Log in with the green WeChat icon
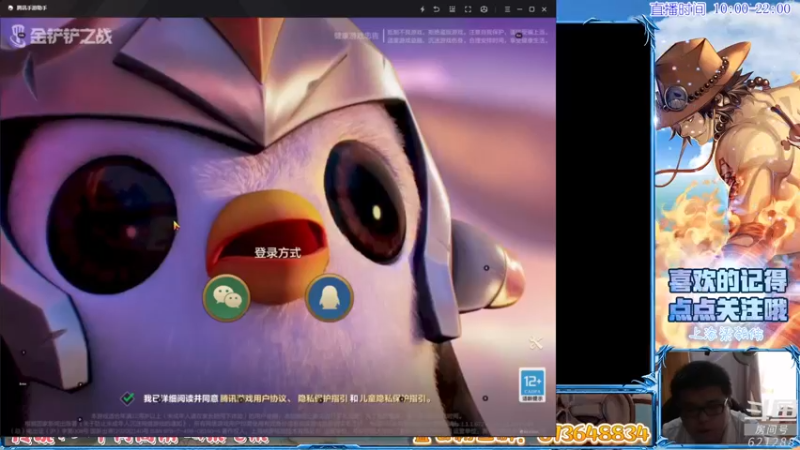The image size is (800, 450). [x=227, y=297]
